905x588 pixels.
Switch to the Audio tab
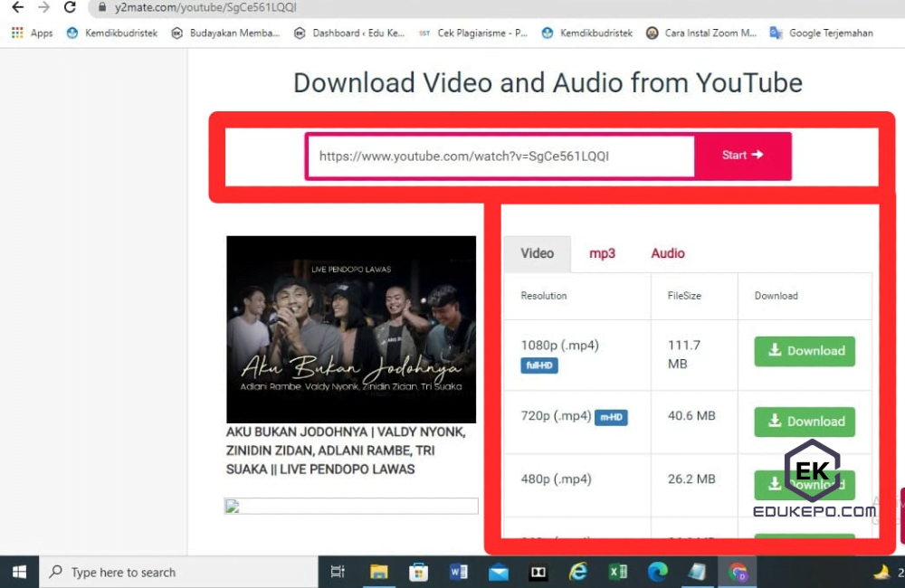[667, 253]
